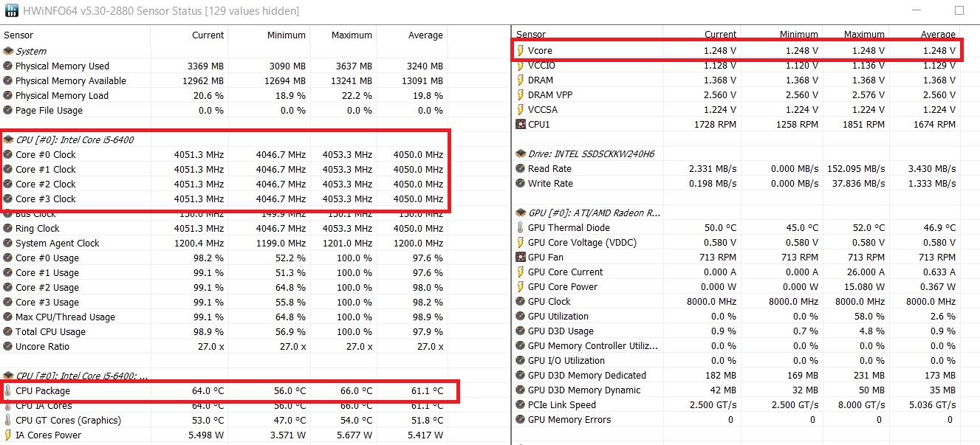Click the left panel Minimum column header
This screenshot has width=980, height=445.
[270, 35]
